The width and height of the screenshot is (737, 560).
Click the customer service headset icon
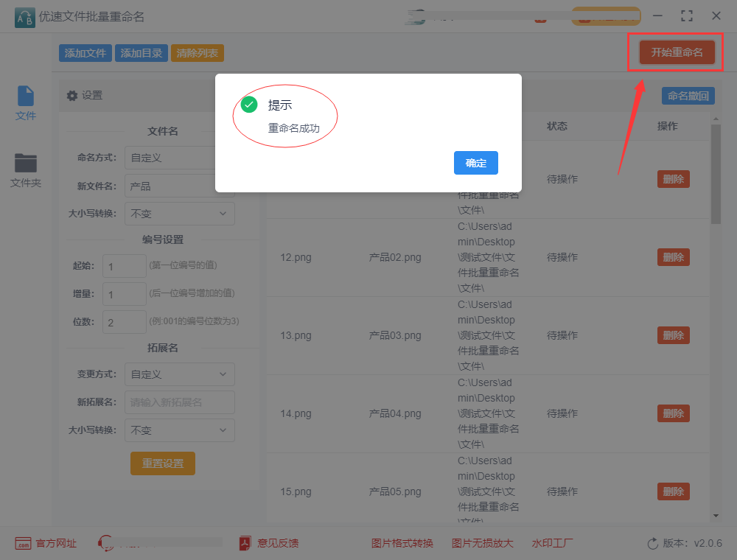105,543
